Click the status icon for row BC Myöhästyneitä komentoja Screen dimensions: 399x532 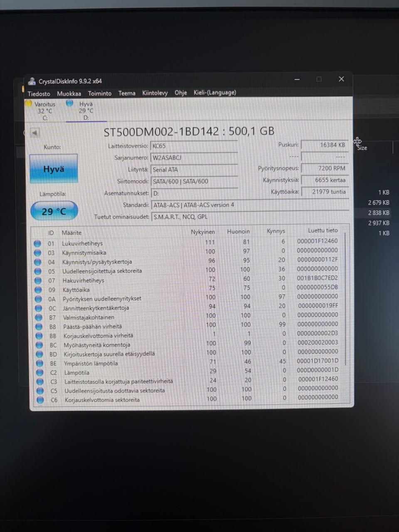(39, 345)
